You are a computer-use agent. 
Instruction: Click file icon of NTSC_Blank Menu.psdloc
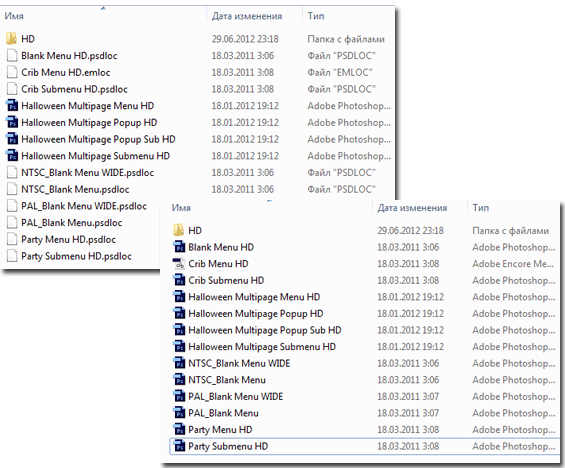[12, 189]
